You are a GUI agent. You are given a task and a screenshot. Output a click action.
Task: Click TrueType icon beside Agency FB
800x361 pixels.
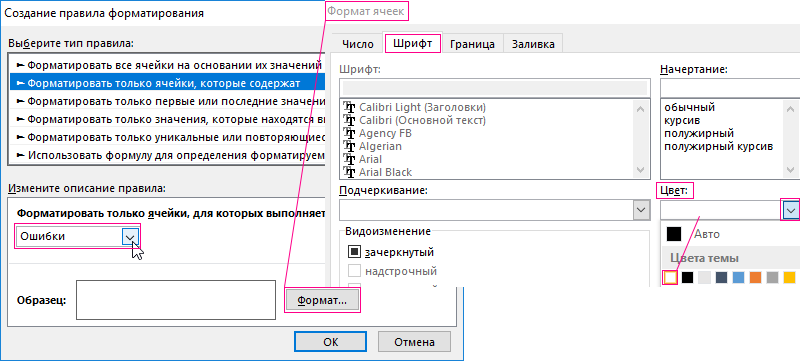point(350,133)
